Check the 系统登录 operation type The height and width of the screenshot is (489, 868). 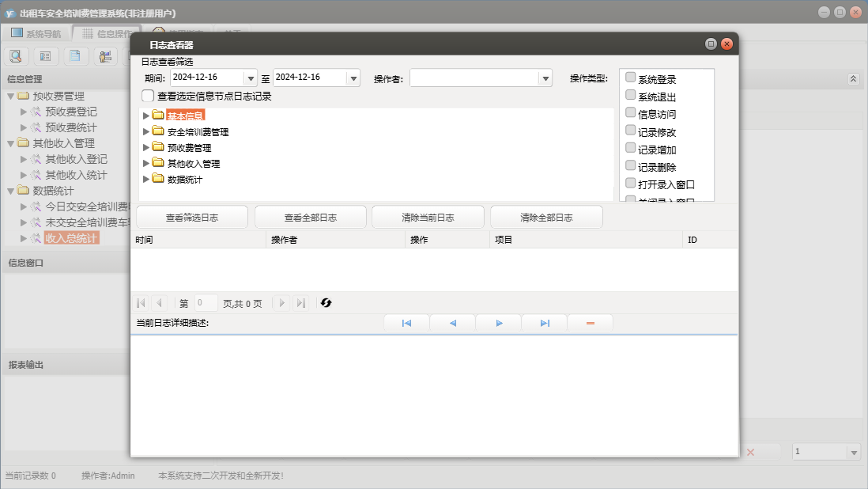630,78
